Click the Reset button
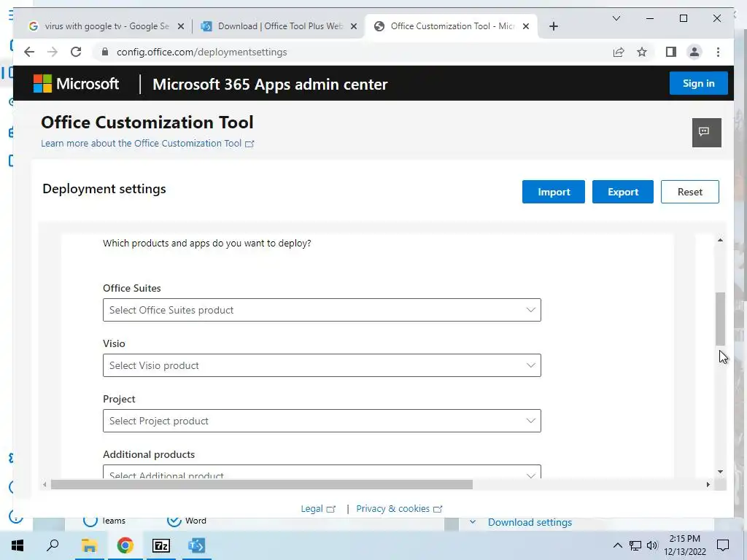The image size is (747, 560). click(x=690, y=192)
